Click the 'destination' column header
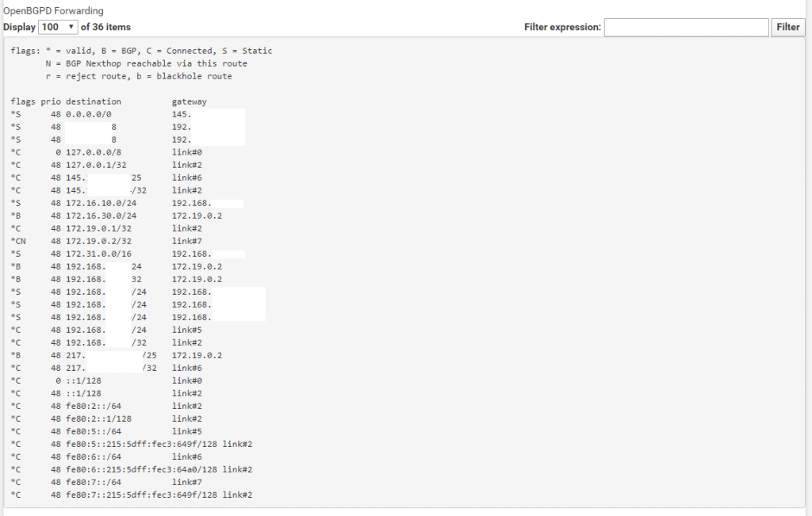The width and height of the screenshot is (812, 516). 94,101
